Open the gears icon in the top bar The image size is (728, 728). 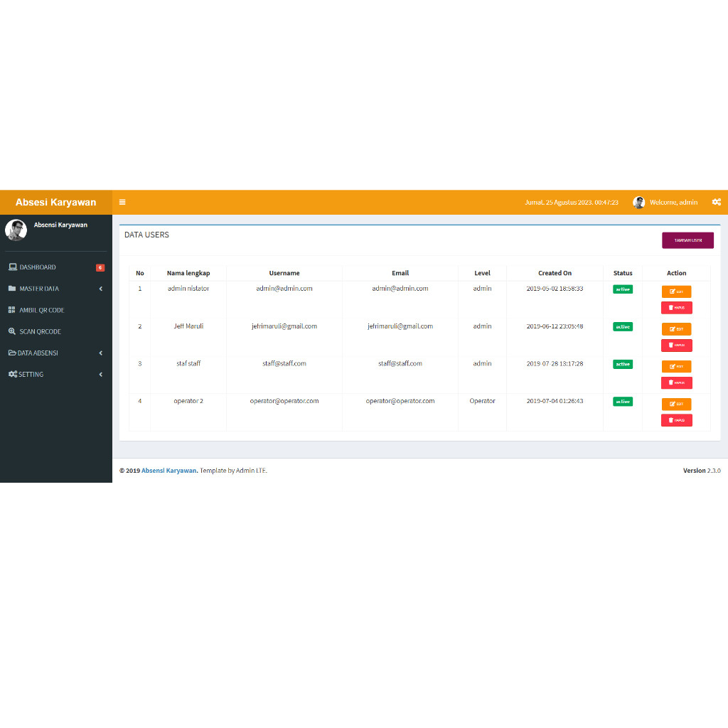pos(717,202)
